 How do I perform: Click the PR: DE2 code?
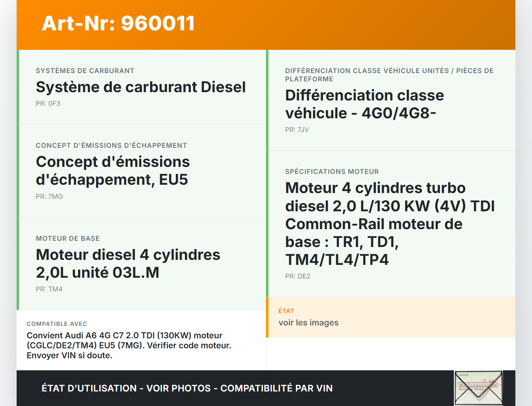pyautogui.click(x=298, y=276)
